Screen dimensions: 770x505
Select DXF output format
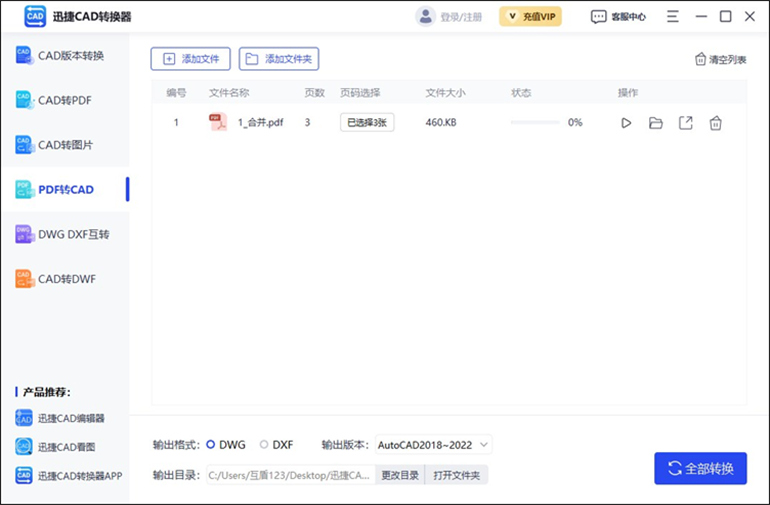pos(276,445)
